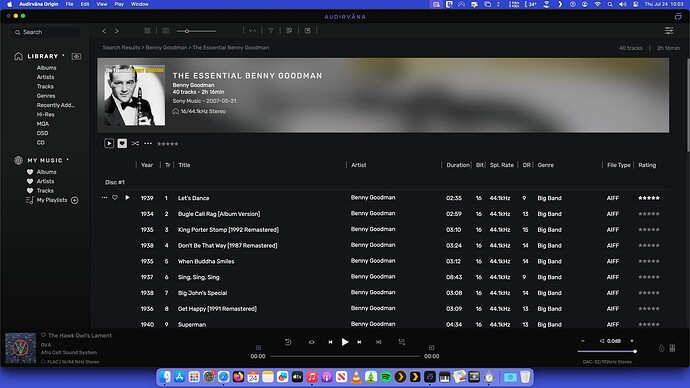Open the File menu
This screenshot has height=388, width=690.
70,4
